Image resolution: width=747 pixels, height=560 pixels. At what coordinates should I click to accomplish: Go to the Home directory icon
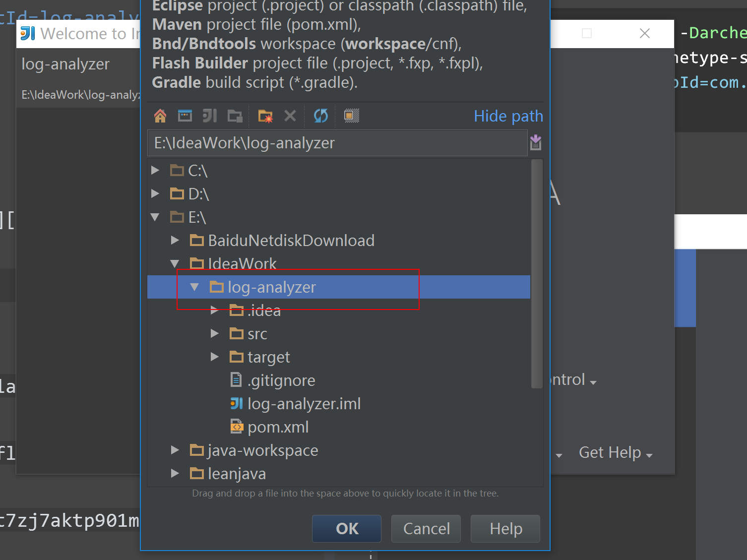point(160,116)
